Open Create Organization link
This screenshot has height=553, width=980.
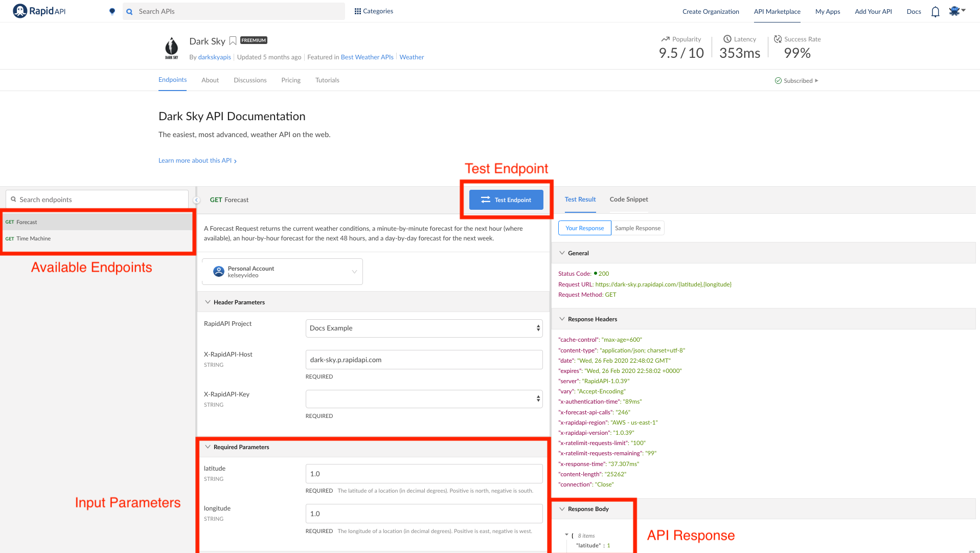click(x=711, y=12)
